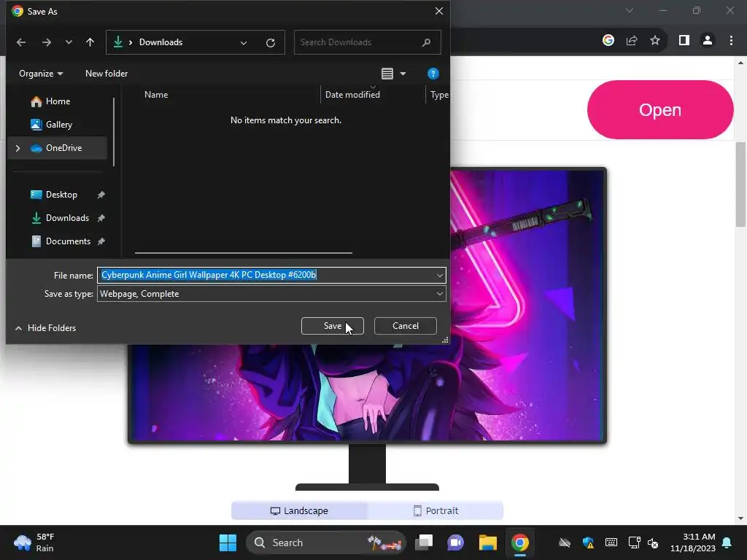Share this page from Chrome toolbar
Image resolution: width=747 pixels, height=560 pixels.
[x=632, y=41]
